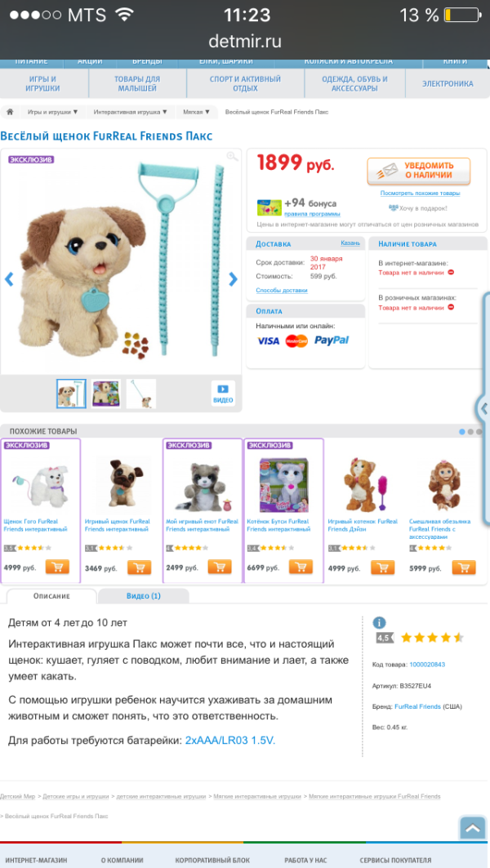Select the third carousel page dot
Screen dimensions: 490x868
coord(479,432)
